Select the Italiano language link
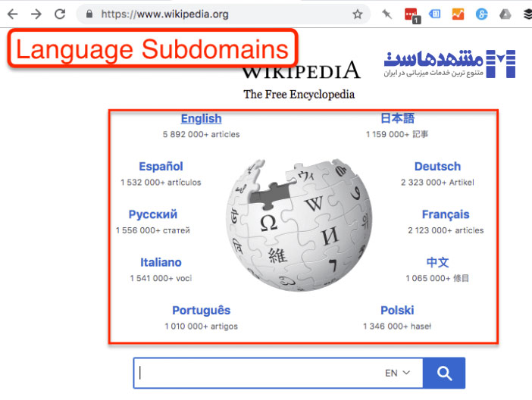Screen dimensions: 532x400 coord(161,262)
